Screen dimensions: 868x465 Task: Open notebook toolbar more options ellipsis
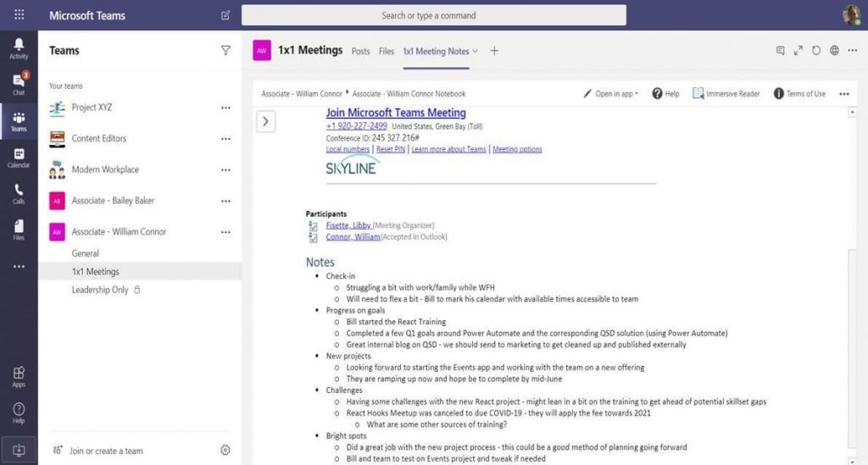click(844, 94)
